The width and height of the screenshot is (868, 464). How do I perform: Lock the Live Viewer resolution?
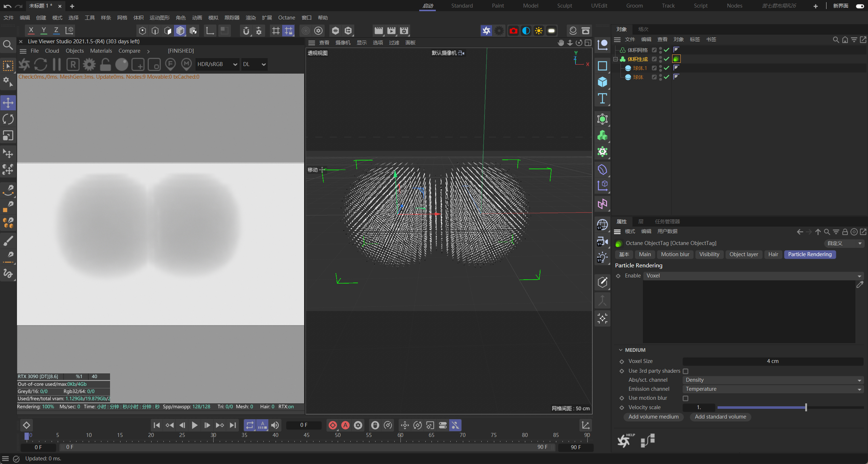[105, 64]
